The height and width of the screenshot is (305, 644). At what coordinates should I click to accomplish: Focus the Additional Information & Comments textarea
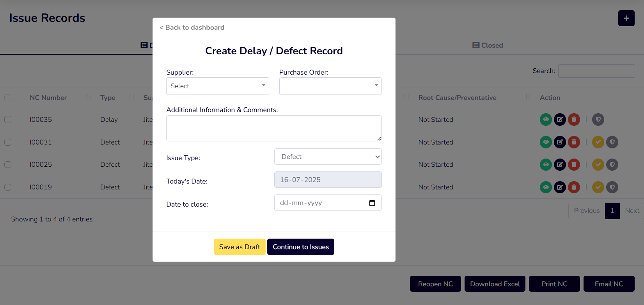point(274,128)
